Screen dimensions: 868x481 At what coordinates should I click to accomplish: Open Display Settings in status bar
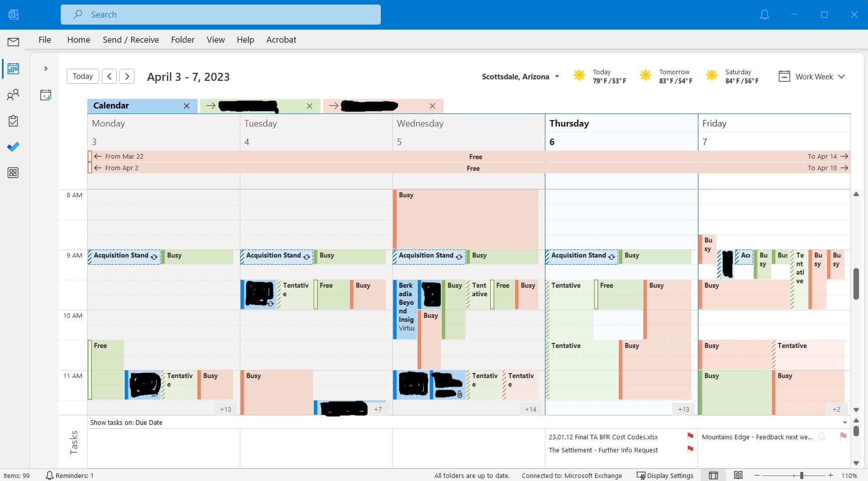[665, 475]
